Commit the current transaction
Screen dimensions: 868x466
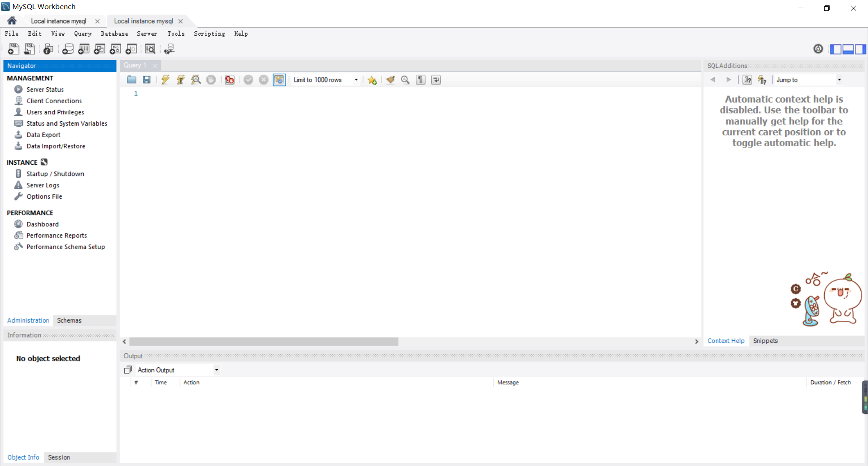click(248, 80)
